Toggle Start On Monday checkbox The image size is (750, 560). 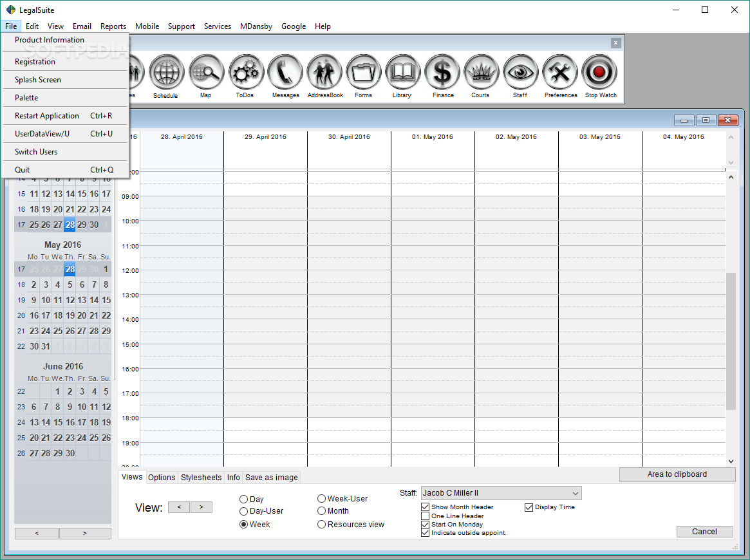(x=425, y=525)
